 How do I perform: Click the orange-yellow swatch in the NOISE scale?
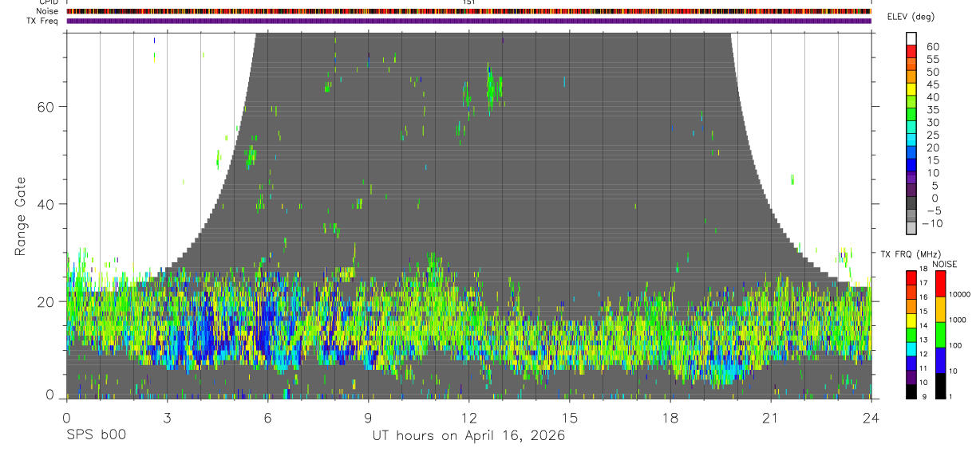coord(941,309)
